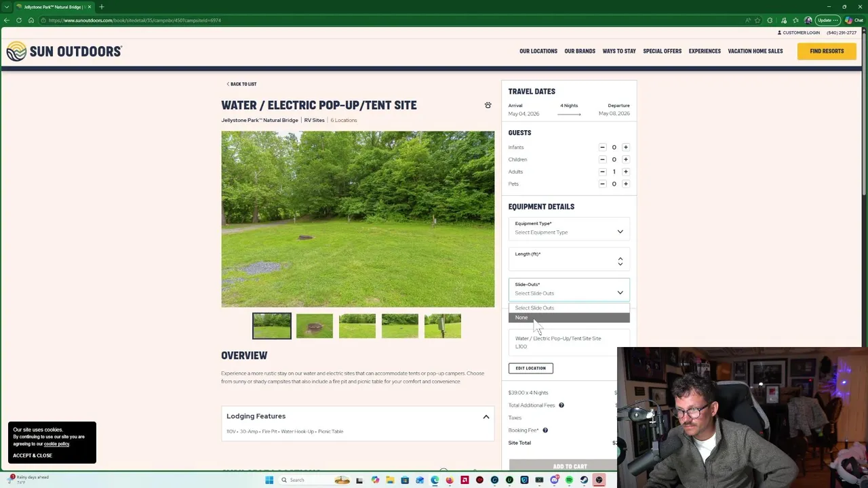Open the Windows Start menu
This screenshot has width=868, height=488.
[x=269, y=480]
